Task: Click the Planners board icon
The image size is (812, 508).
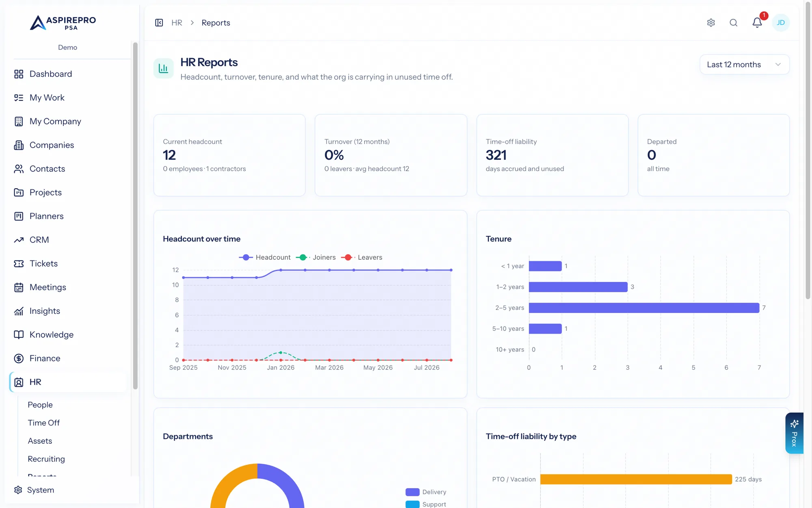Action: 19,216
